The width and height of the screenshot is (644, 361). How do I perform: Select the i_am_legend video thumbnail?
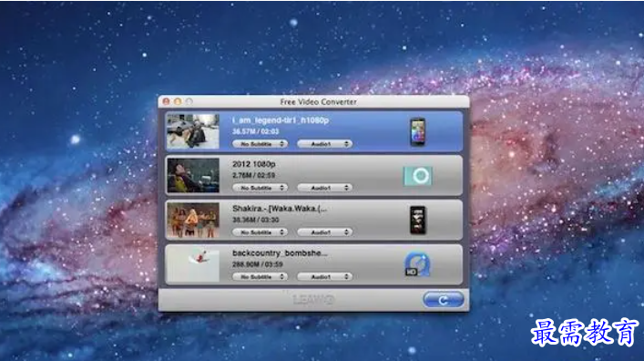(x=193, y=131)
